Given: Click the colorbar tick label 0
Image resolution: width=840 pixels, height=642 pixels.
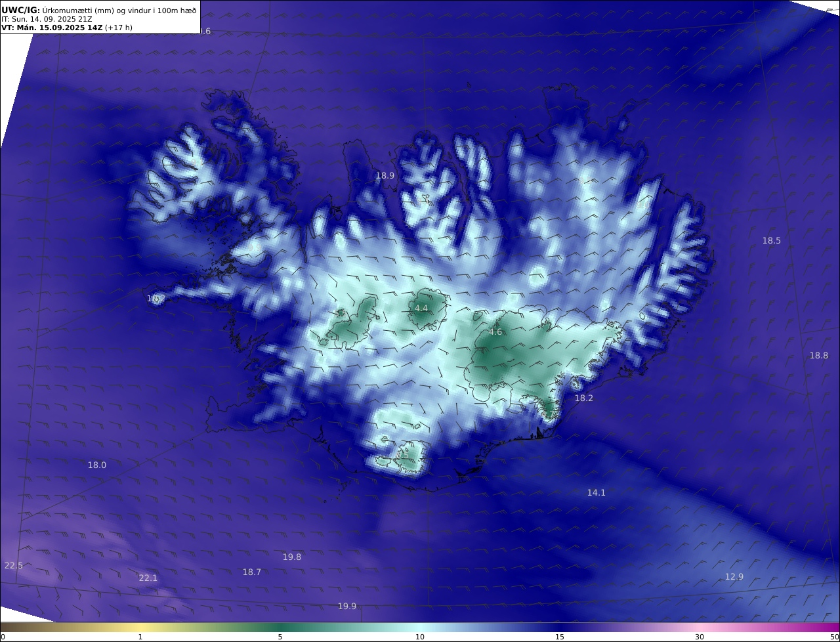Looking at the screenshot, I should pos(3,637).
